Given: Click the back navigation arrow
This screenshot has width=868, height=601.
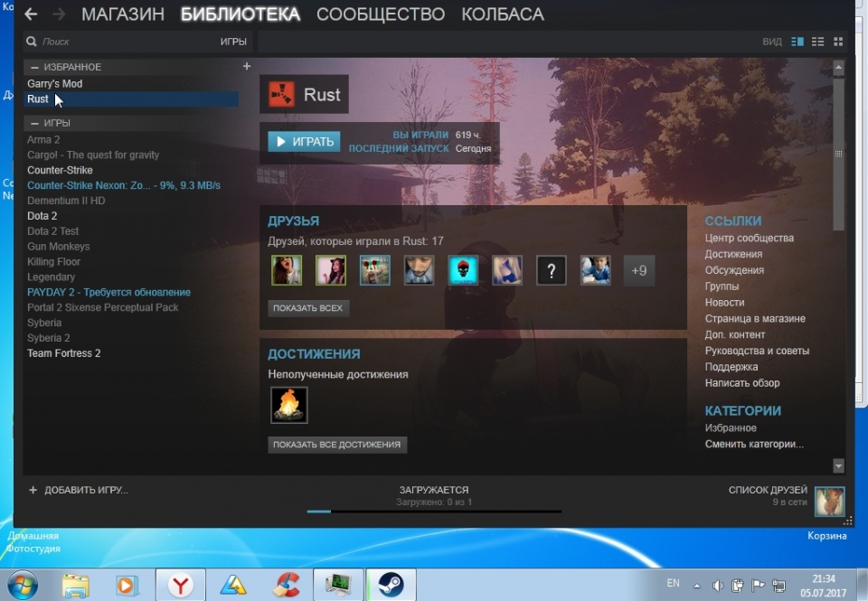Looking at the screenshot, I should coord(31,14).
